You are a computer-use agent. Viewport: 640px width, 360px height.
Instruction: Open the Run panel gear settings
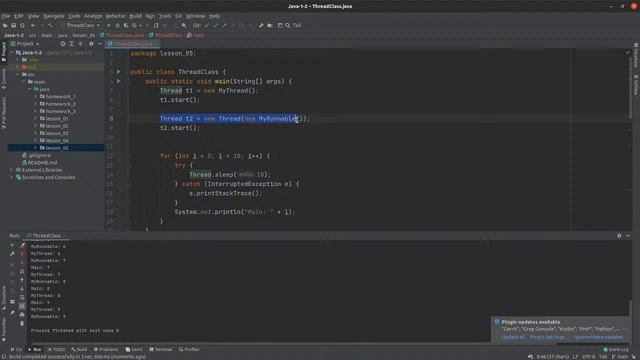coord(619,236)
